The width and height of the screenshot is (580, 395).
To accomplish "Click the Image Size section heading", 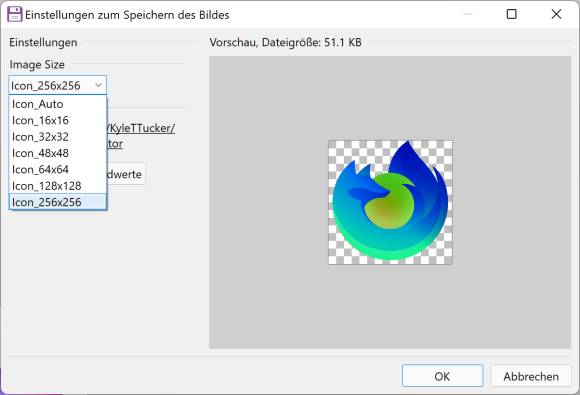I will 37,64.
